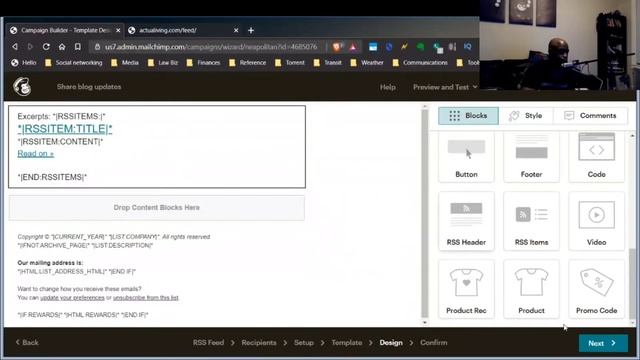
Task: Go to the Confirm step
Action: (x=433, y=343)
